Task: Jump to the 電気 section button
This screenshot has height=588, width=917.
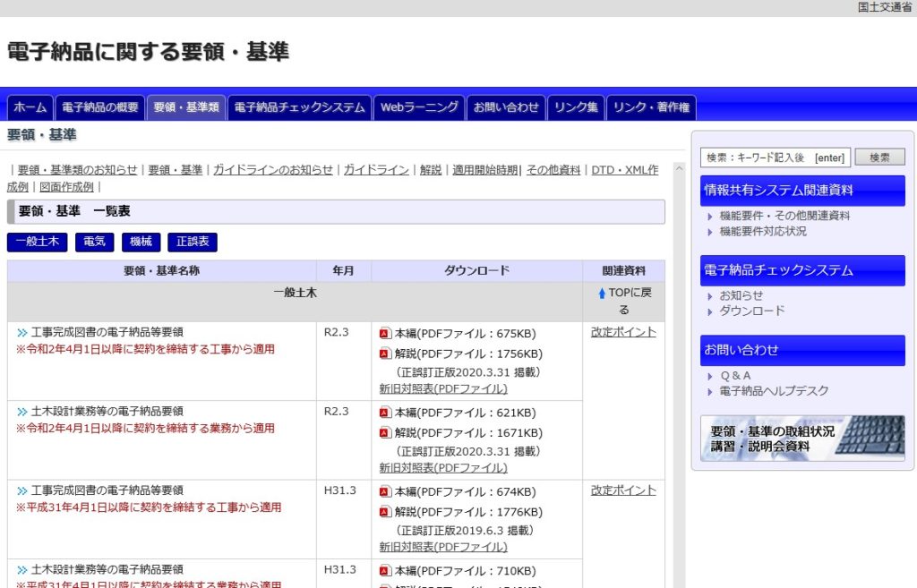Action: click(94, 242)
